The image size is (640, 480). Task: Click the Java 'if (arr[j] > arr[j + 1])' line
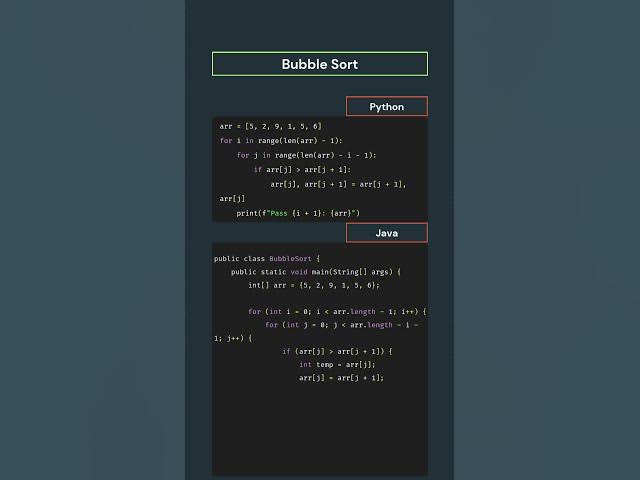pyautogui.click(x=337, y=351)
